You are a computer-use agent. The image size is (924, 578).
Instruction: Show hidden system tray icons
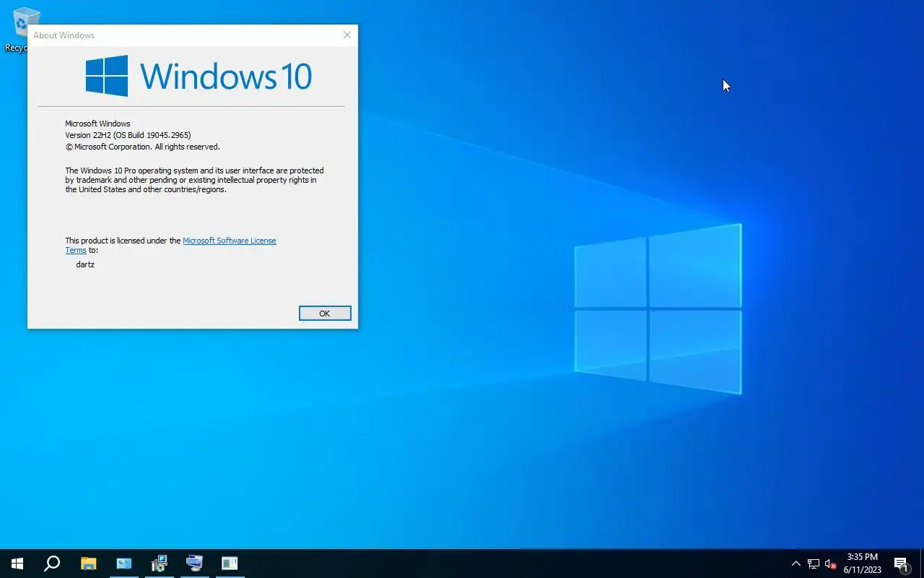796,564
